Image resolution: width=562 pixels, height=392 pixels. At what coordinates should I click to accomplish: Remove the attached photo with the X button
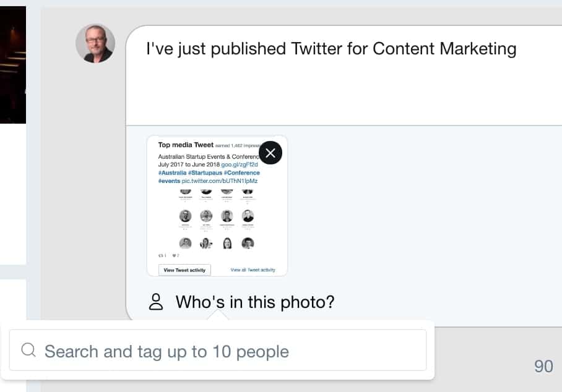click(270, 153)
